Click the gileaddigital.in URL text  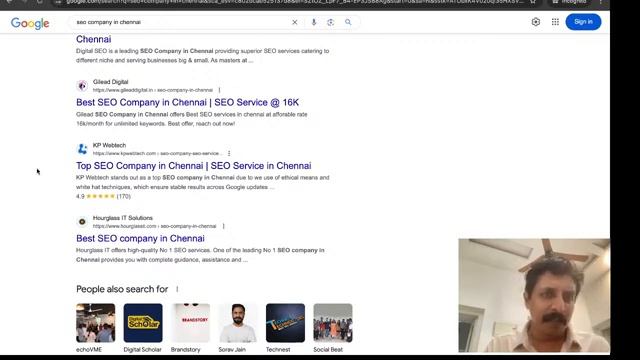click(x=153, y=90)
